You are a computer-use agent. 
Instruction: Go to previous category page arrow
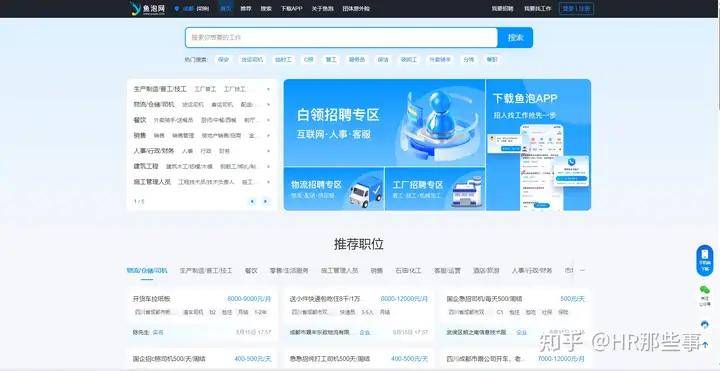click(252, 201)
